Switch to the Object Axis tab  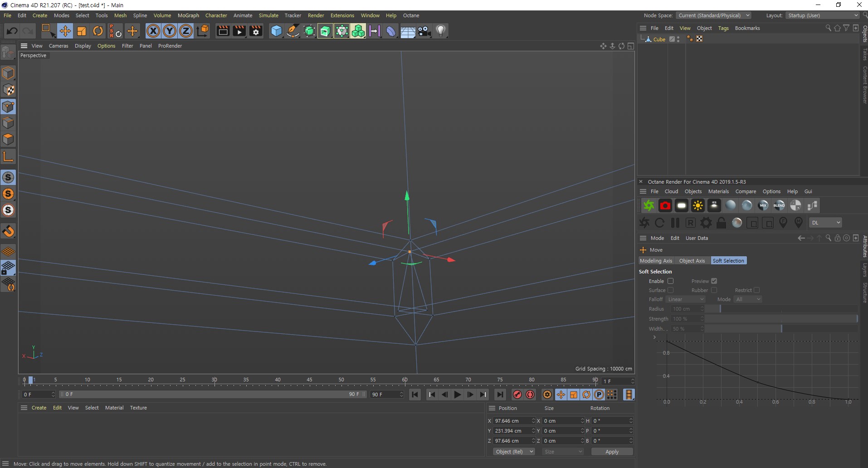pyautogui.click(x=692, y=261)
